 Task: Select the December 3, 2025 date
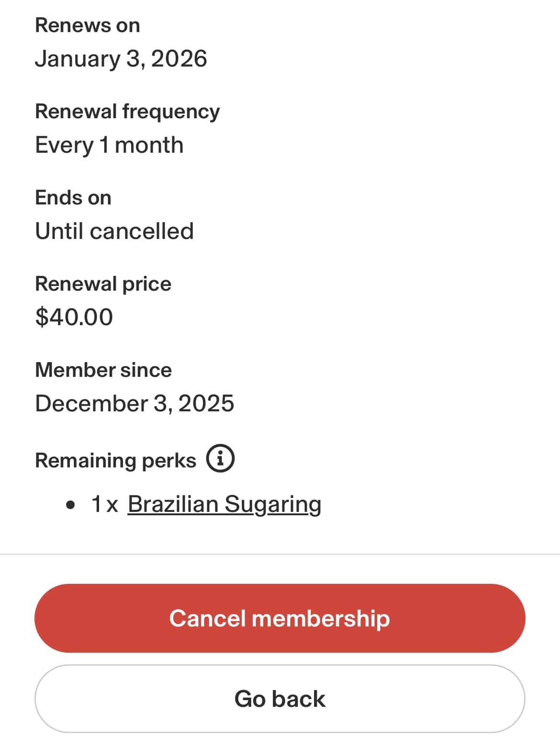(134, 403)
